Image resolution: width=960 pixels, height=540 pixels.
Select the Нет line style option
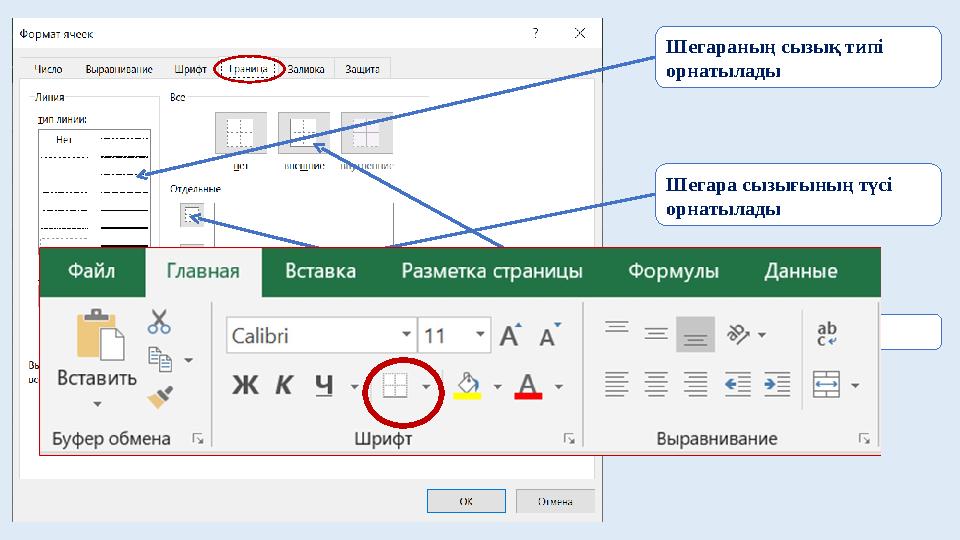(64, 140)
